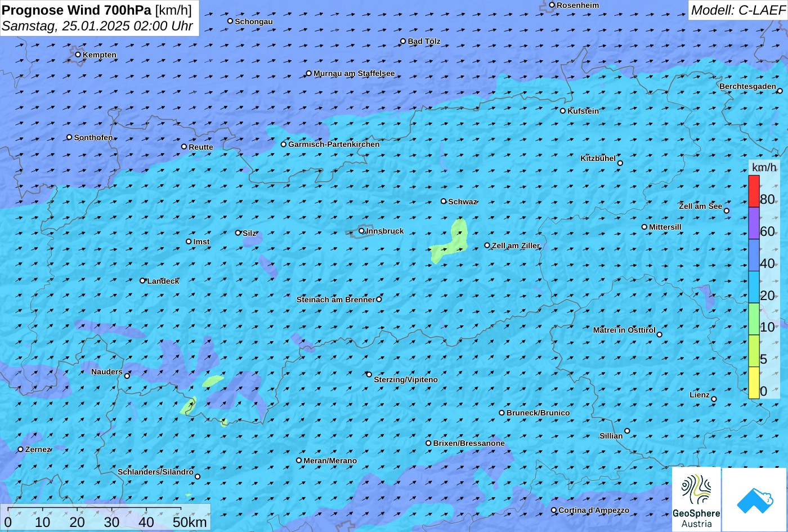Click the Nauders location dot

(x=127, y=376)
